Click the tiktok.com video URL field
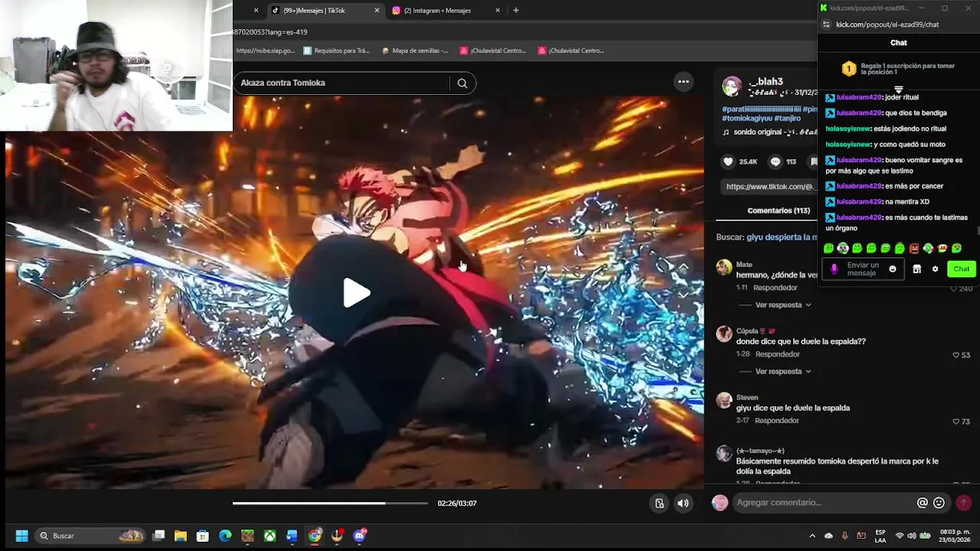The width and height of the screenshot is (980, 551). 770,187
